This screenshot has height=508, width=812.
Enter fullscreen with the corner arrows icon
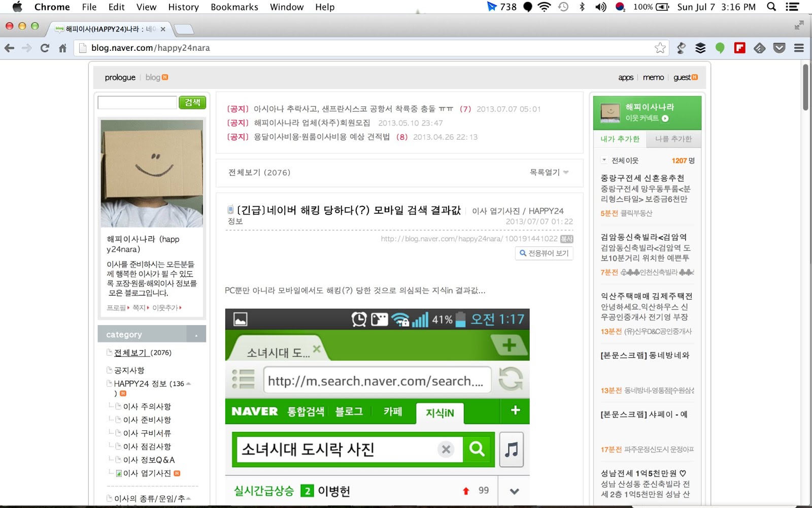coord(799,25)
